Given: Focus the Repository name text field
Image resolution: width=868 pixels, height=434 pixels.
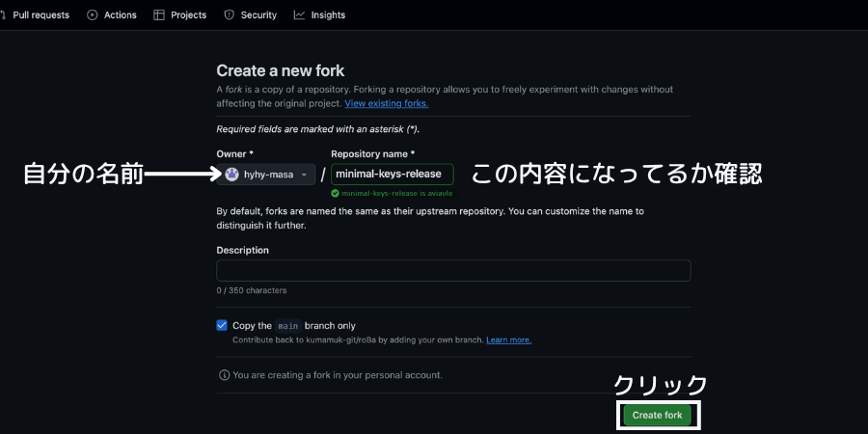Looking at the screenshot, I should [x=392, y=175].
